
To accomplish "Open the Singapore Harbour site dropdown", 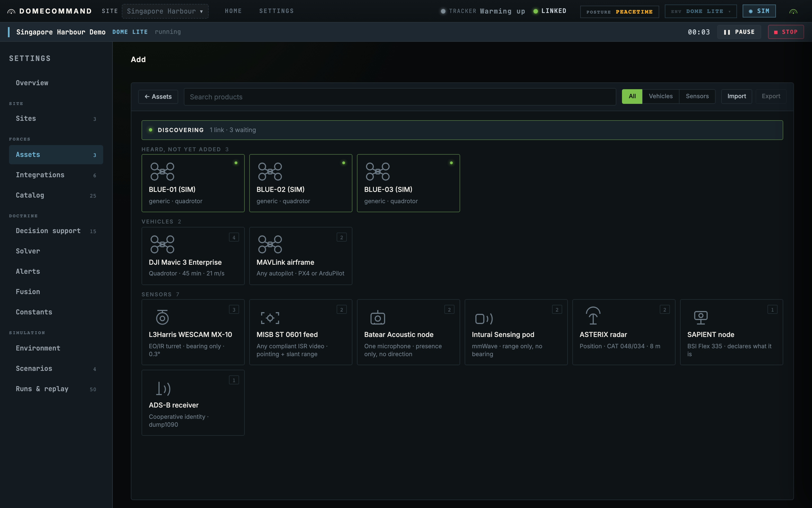I will (165, 11).
